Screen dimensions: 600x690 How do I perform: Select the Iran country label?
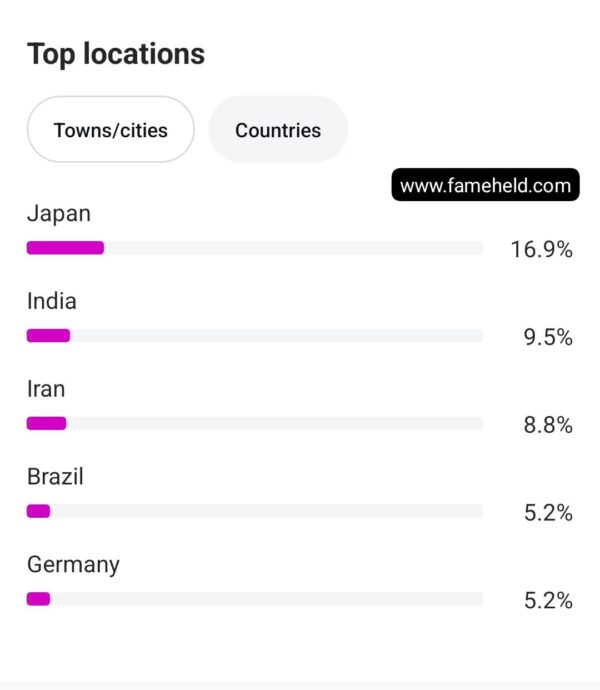tap(46, 389)
